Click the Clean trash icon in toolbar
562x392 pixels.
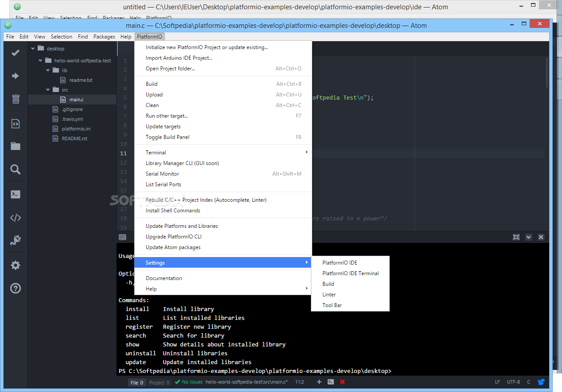pos(16,99)
